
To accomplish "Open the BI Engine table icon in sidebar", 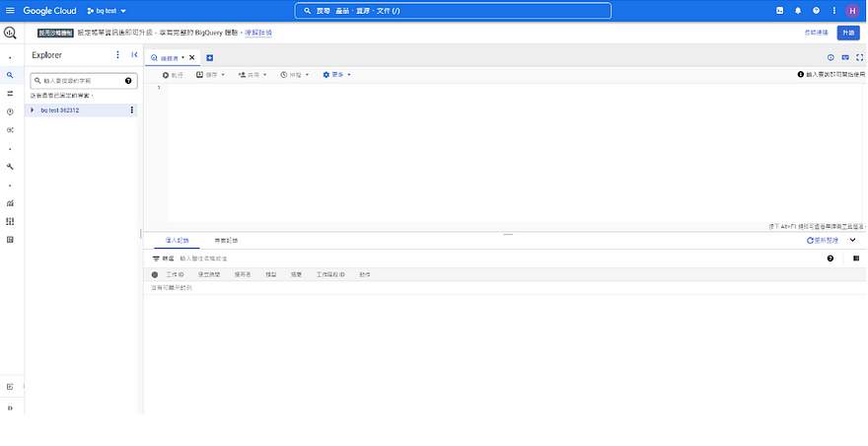I will [x=10, y=240].
